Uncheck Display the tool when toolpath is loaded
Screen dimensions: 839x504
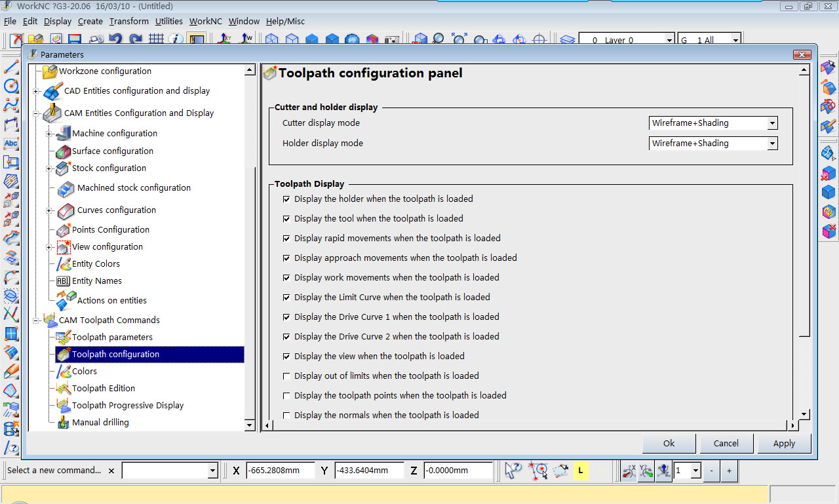tap(286, 218)
